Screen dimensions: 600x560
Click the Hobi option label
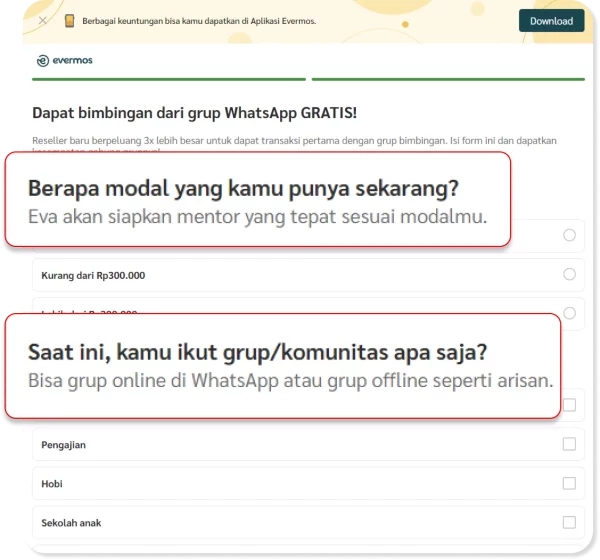[x=53, y=483]
